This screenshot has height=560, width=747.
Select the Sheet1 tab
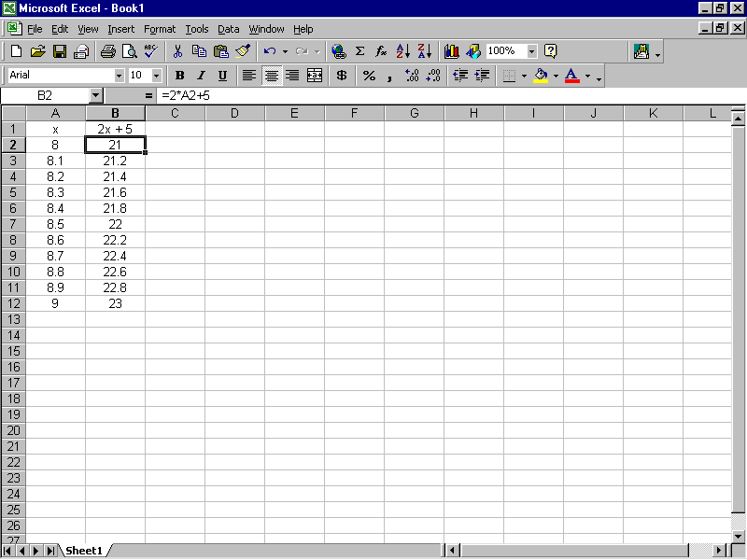[84, 551]
